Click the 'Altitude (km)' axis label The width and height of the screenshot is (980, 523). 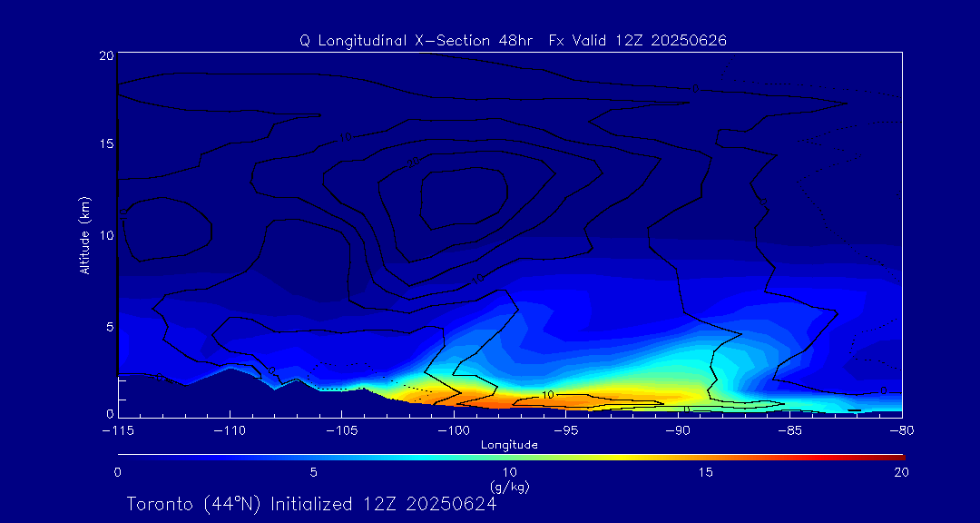pyautogui.click(x=85, y=234)
